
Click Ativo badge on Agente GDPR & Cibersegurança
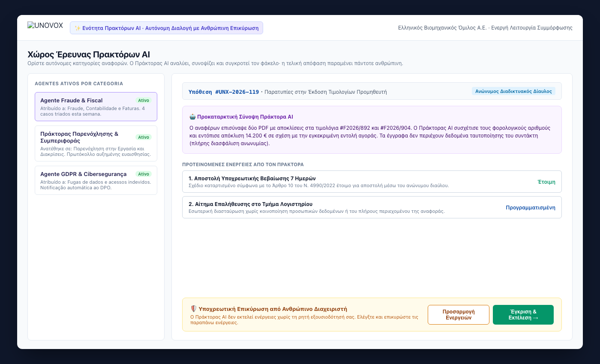pos(144,174)
